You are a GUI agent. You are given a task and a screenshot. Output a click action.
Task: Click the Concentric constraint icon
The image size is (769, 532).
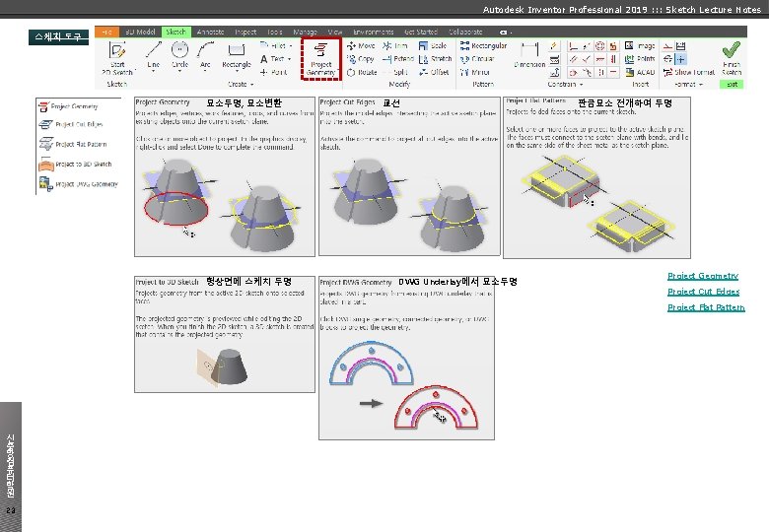click(599, 46)
